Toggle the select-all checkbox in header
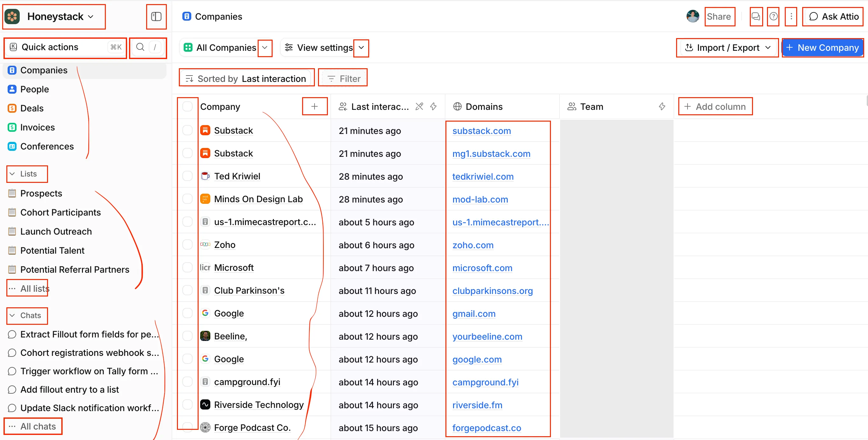868x440 pixels. 187,106
